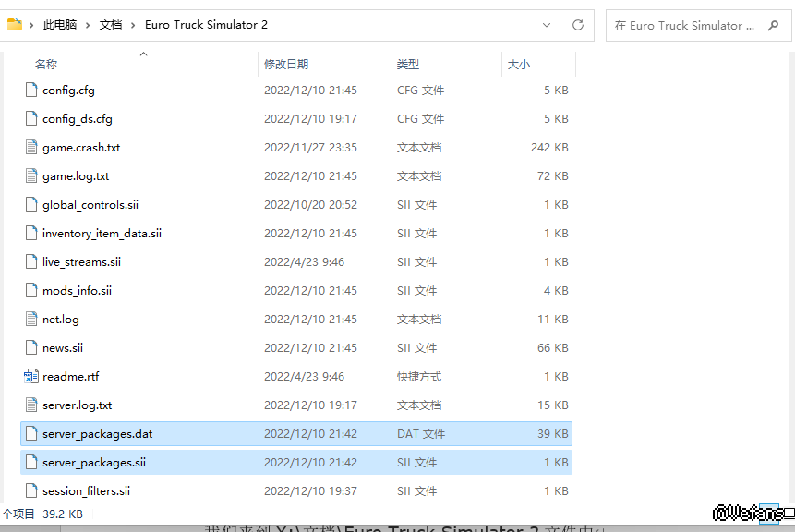Select the session_filters.sii file
Screen dimensions: 795x532
[86, 491]
